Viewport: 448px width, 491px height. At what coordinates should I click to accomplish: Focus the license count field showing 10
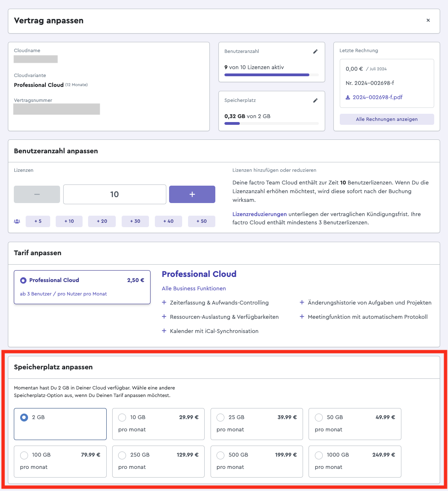click(x=115, y=194)
